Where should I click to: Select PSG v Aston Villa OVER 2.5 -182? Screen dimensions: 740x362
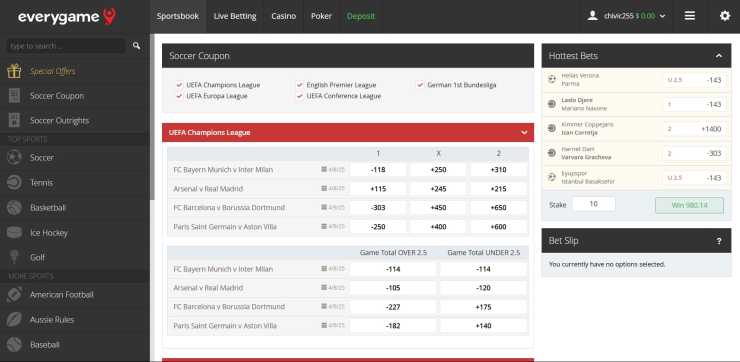(x=393, y=326)
